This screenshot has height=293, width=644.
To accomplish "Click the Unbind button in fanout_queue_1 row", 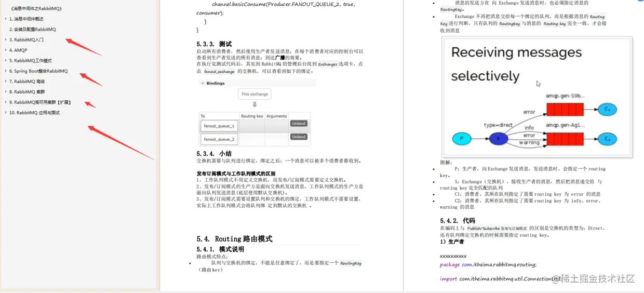I will pyautogui.click(x=299, y=124).
